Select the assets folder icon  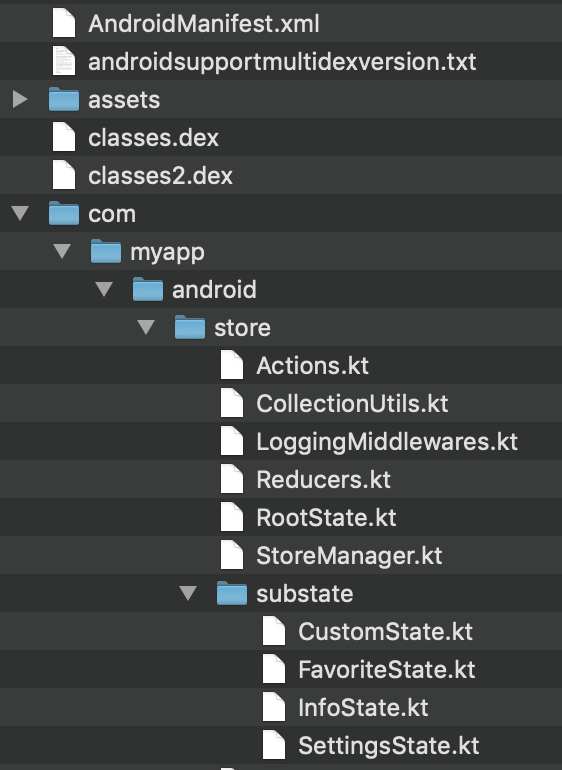64,99
